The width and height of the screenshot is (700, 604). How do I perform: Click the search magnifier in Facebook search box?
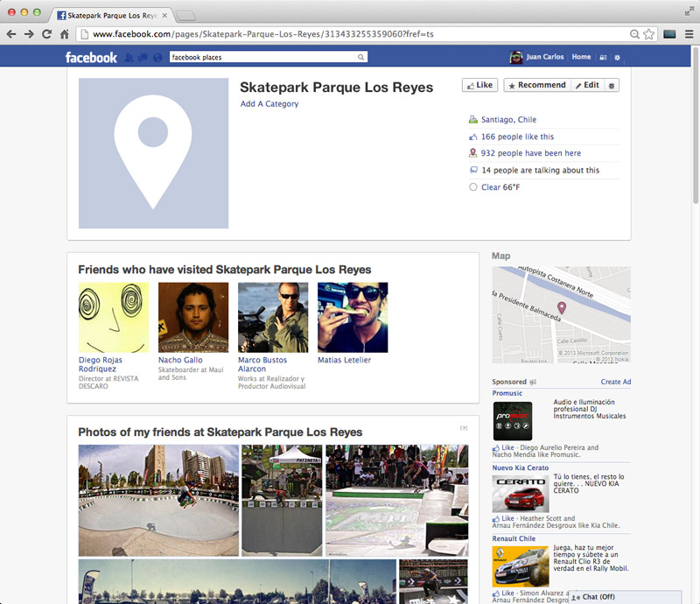(360, 57)
